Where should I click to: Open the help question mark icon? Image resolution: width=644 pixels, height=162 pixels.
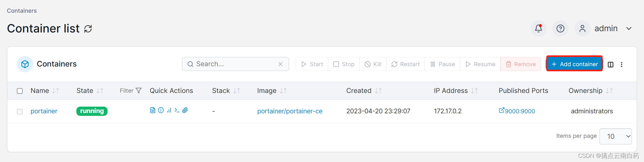(x=560, y=29)
